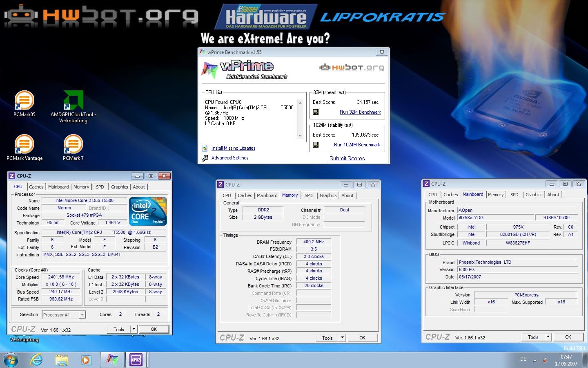Click Tools button in CPU-Z Memory window
The height and width of the screenshot is (368, 588).
coord(327,338)
